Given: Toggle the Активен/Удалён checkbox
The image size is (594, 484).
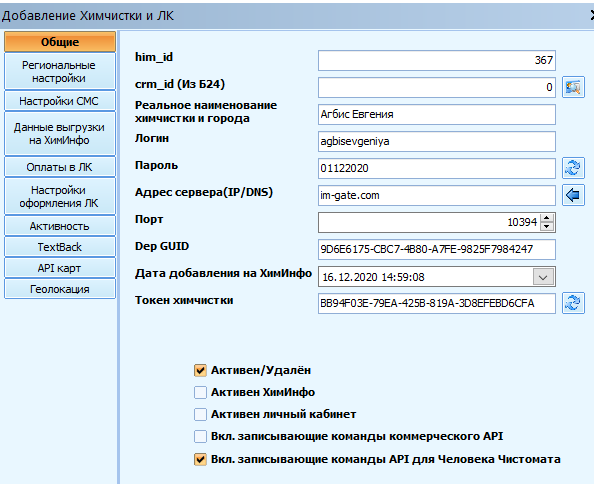Looking at the screenshot, I should click(200, 370).
